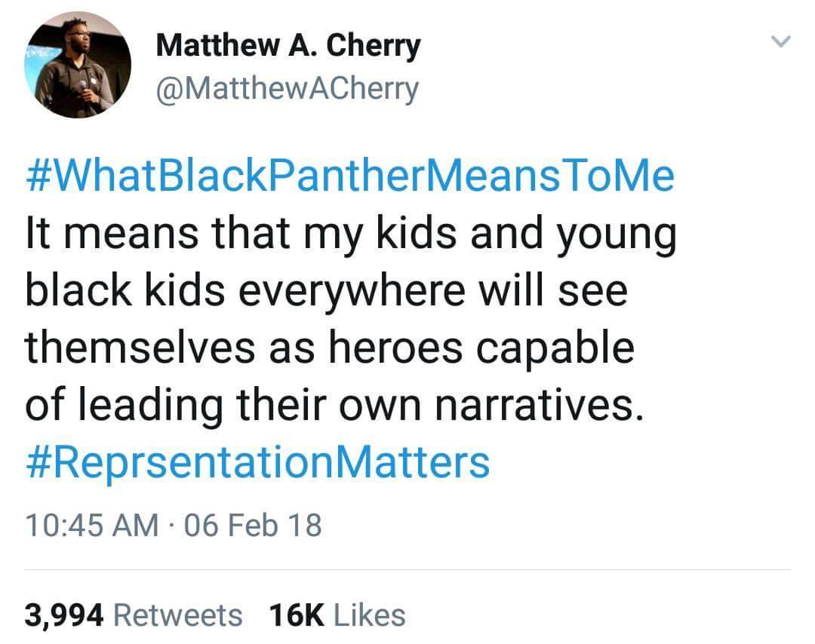
Task: Click the 10:45 AM timestamp
Action: click(91, 525)
